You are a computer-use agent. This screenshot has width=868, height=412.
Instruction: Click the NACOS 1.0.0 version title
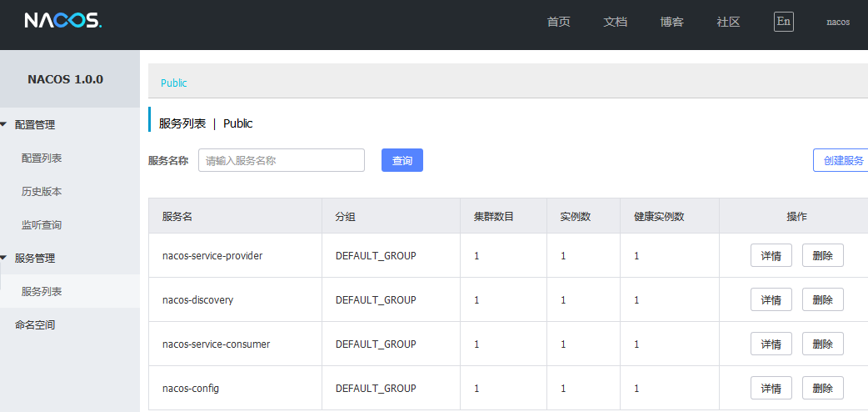point(65,79)
